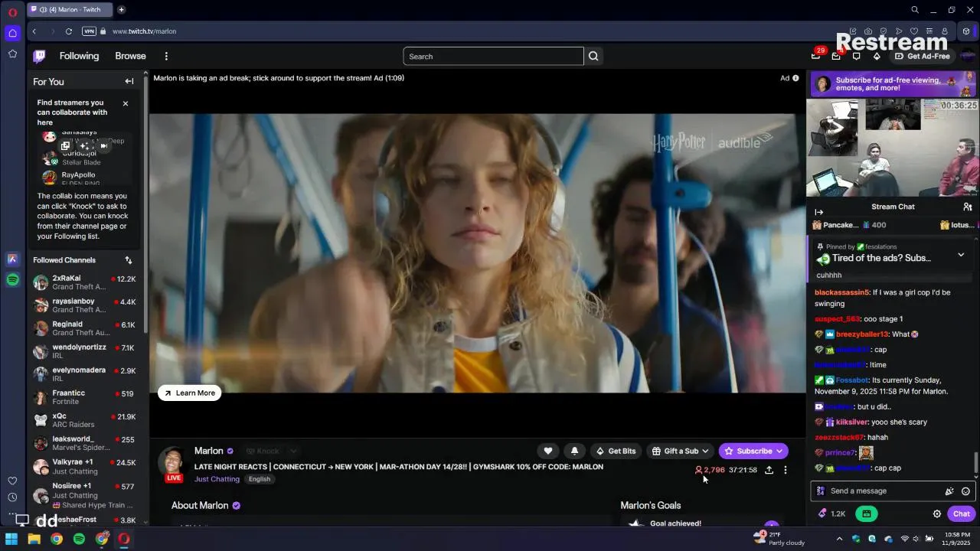The height and width of the screenshot is (551, 980).
Task: Click the ad info icon
Action: click(x=795, y=78)
